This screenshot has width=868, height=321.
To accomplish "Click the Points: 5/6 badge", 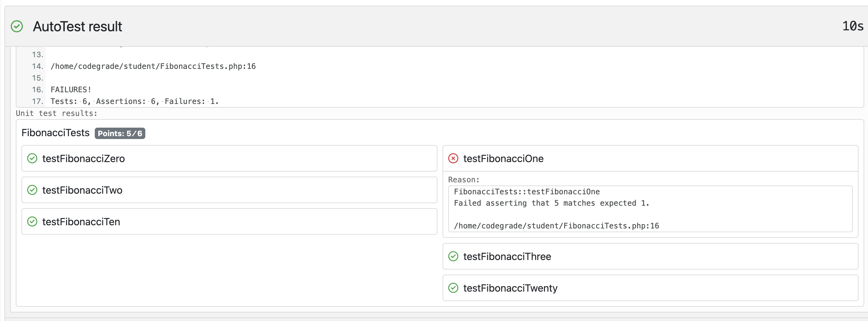I will [120, 134].
